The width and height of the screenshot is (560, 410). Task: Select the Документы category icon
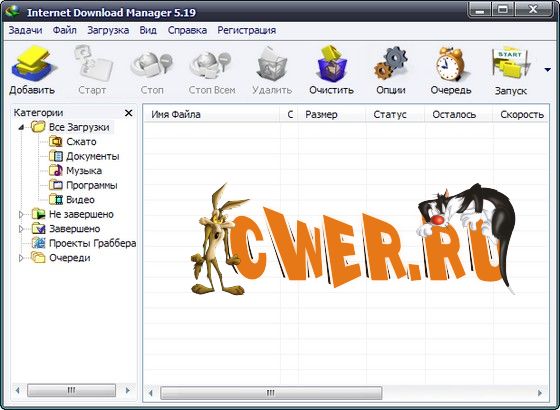[x=56, y=156]
